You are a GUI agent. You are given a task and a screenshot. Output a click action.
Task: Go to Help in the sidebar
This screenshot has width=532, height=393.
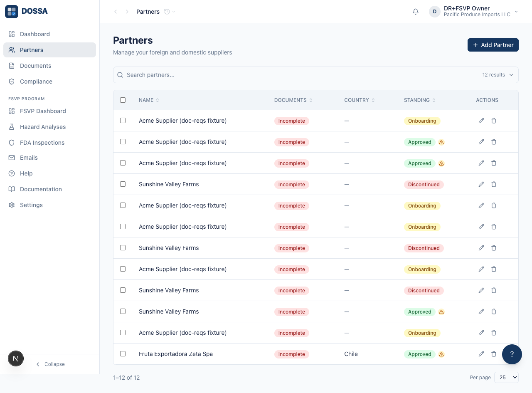pos(49,173)
